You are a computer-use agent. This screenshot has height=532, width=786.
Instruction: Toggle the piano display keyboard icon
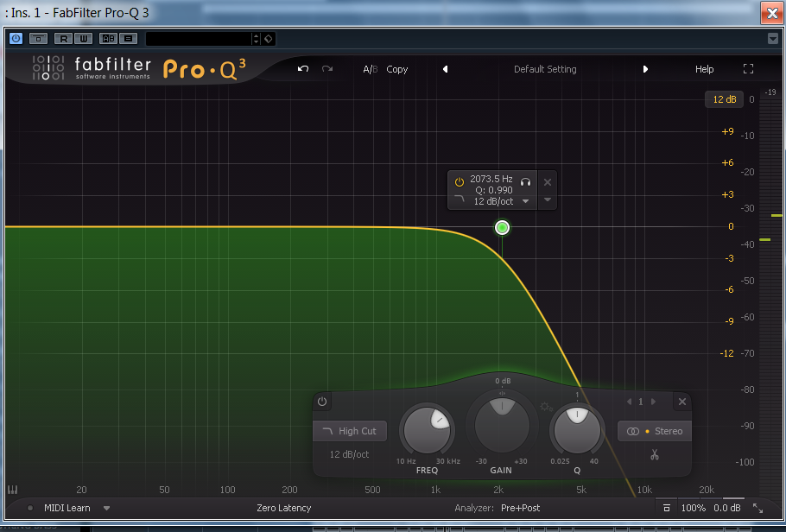point(13,490)
